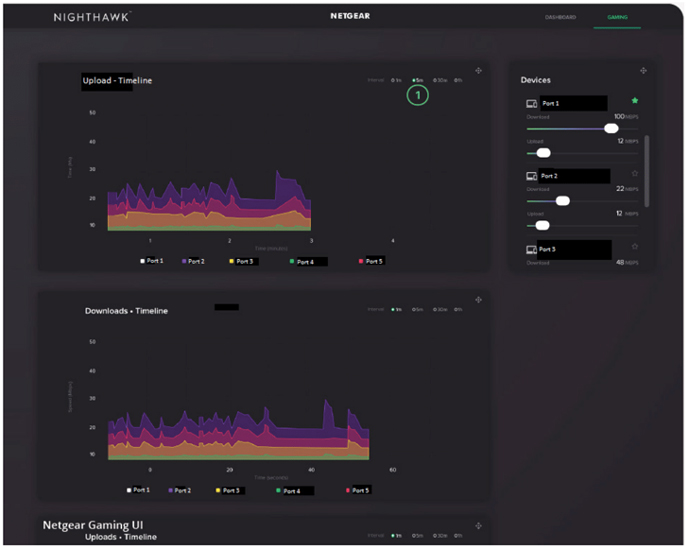
Task: Click Port 1 upload value 12 Mbps
Action: pos(628,141)
